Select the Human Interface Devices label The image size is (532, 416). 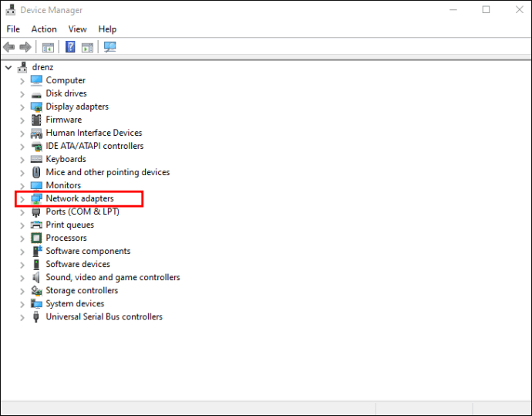click(x=94, y=133)
